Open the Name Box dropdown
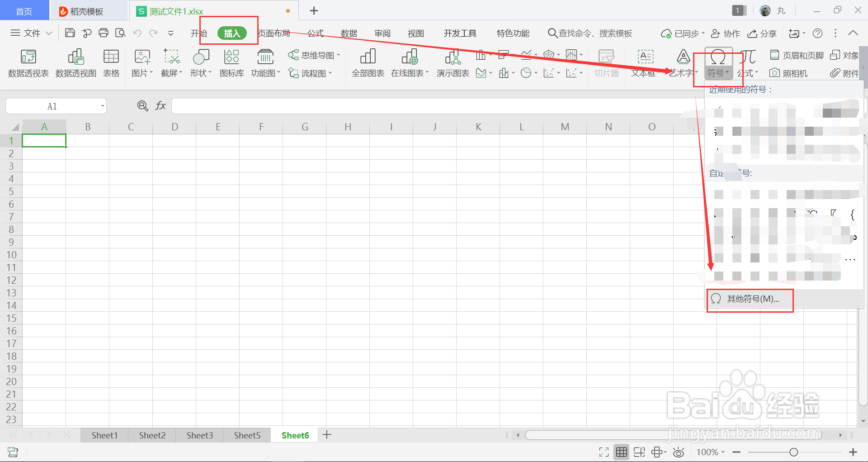This screenshot has height=462, width=868. 102,105
